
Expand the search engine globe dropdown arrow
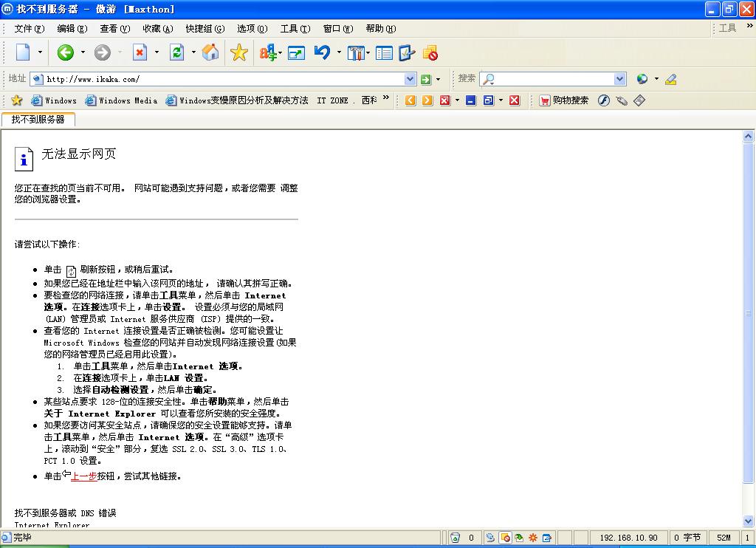tap(656, 78)
